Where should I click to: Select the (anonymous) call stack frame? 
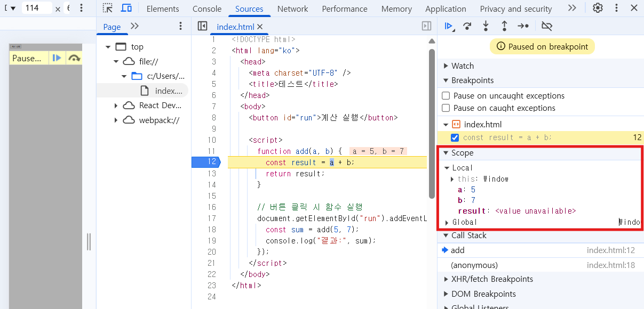(x=540, y=265)
